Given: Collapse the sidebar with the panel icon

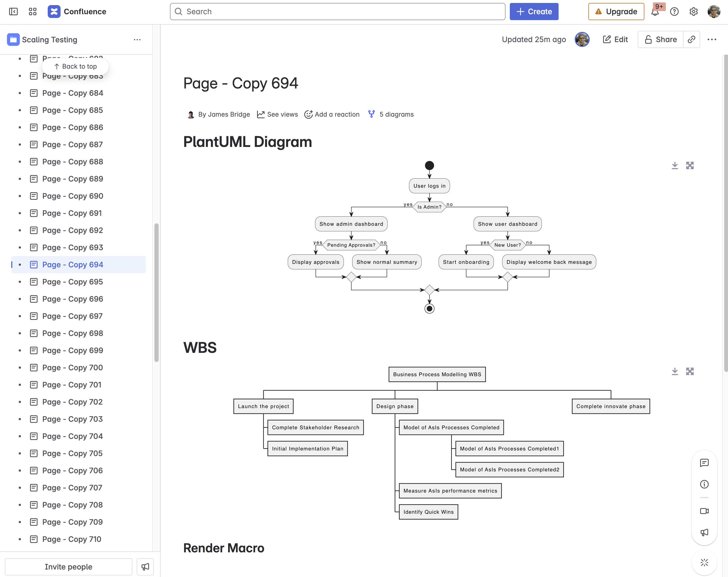Looking at the screenshot, I should (13, 12).
